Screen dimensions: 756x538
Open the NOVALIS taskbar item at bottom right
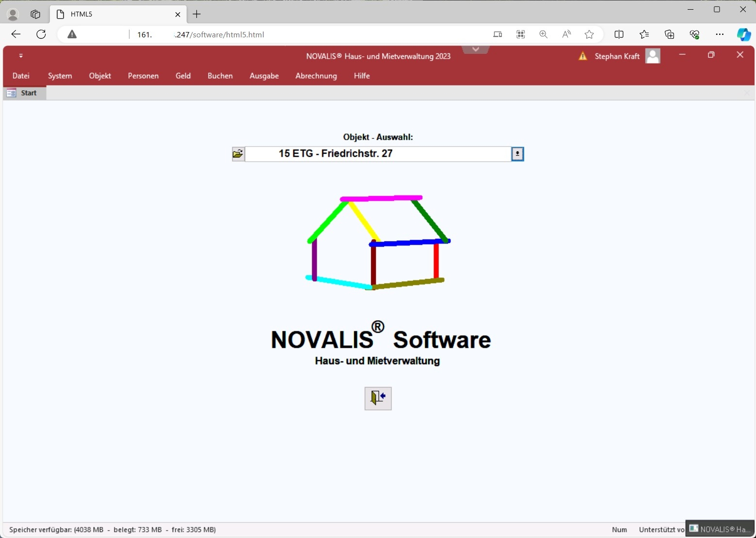pyautogui.click(x=720, y=529)
